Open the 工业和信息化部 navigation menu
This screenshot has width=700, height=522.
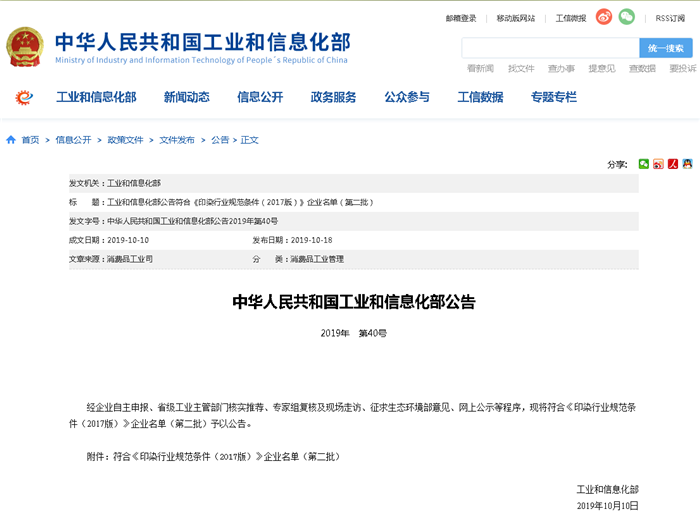(x=96, y=97)
